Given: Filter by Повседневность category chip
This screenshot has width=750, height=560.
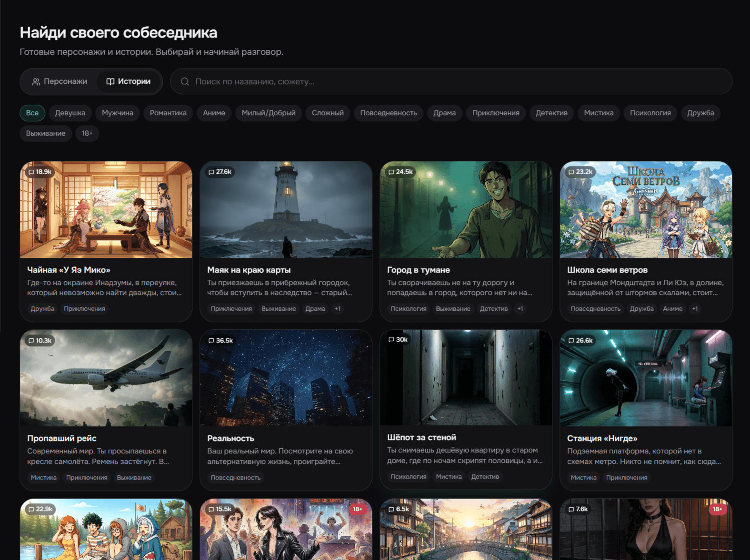Looking at the screenshot, I should (389, 113).
